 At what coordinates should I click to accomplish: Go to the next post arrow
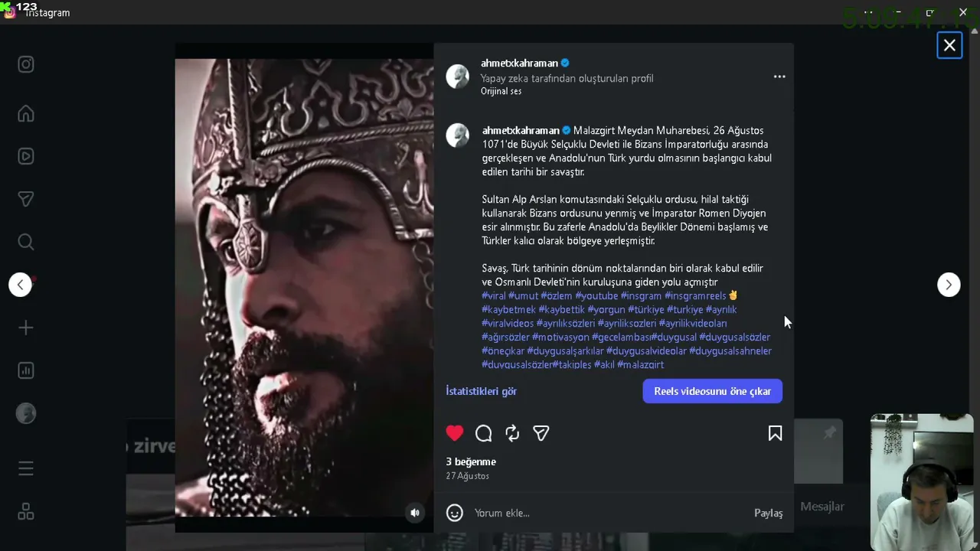click(x=949, y=285)
